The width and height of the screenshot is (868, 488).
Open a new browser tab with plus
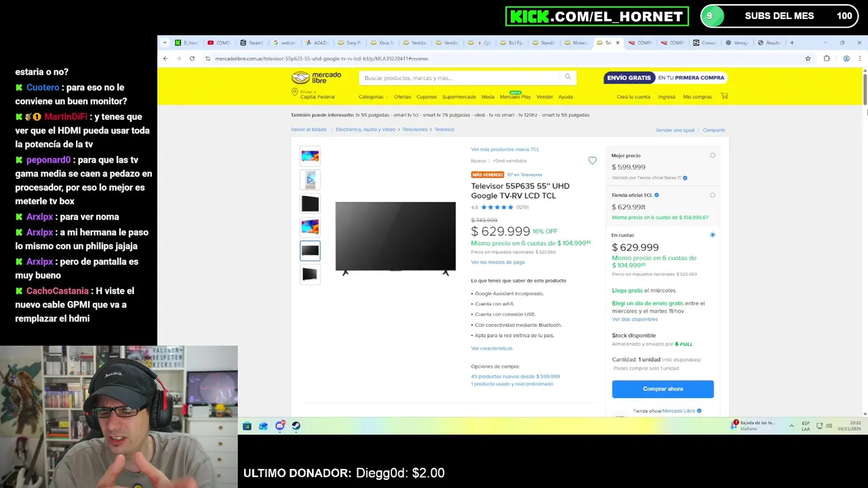click(791, 43)
